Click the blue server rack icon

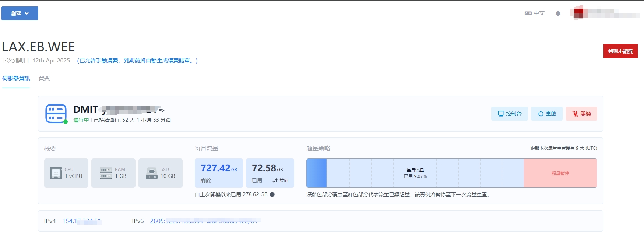click(56, 114)
